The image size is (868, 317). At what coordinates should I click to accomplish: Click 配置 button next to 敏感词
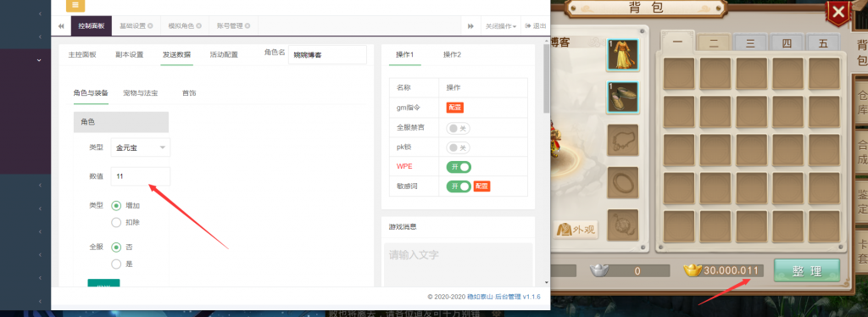(481, 186)
